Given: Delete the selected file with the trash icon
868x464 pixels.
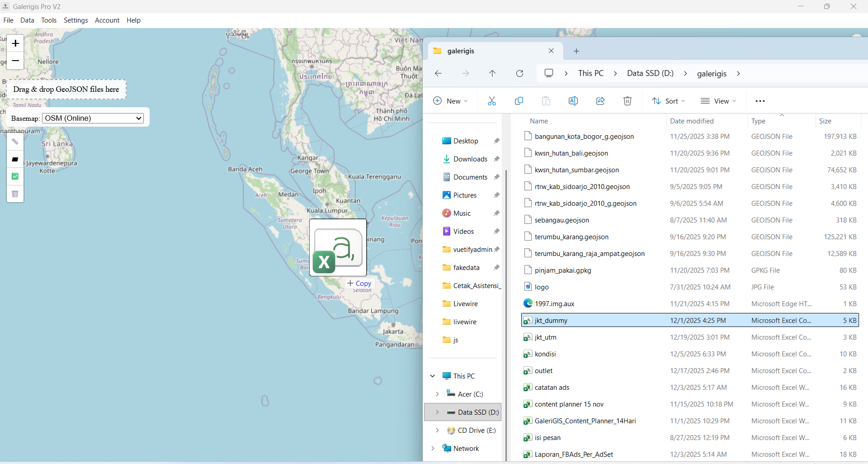Looking at the screenshot, I should 627,101.
